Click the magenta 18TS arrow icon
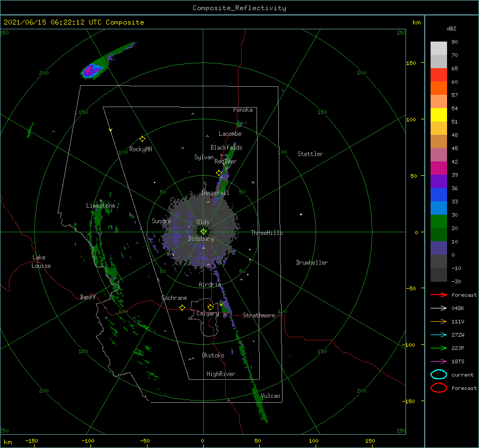Viewport: 479px width, 448px height. [x=439, y=362]
